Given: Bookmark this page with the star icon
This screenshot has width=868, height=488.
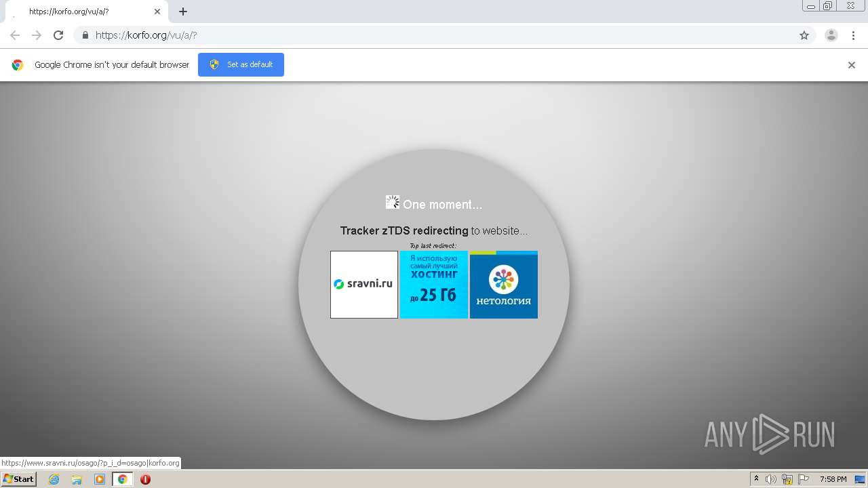Looking at the screenshot, I should click(804, 35).
